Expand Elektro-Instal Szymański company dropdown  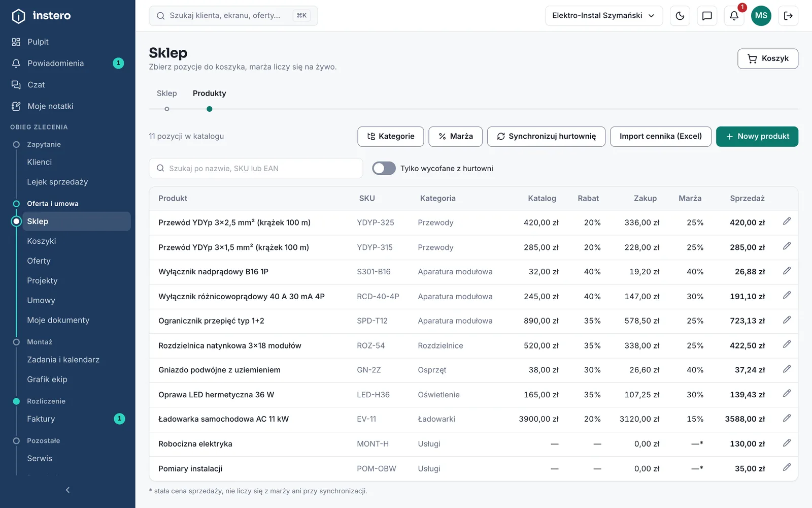tap(604, 16)
